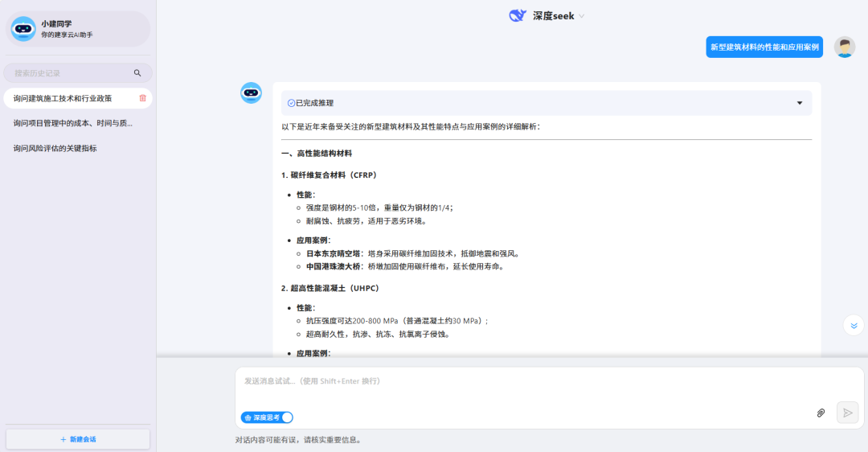Click the user avatar at top right

[x=845, y=47]
